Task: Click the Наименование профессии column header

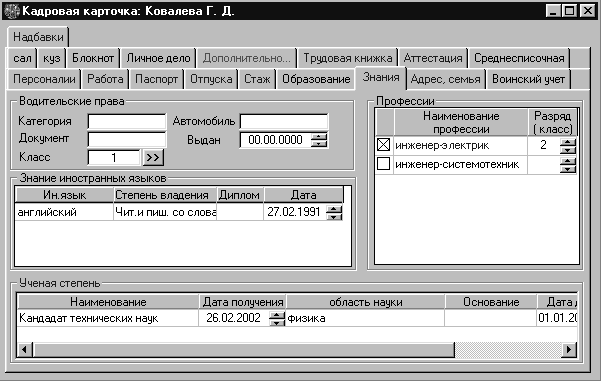Action: tap(461, 122)
